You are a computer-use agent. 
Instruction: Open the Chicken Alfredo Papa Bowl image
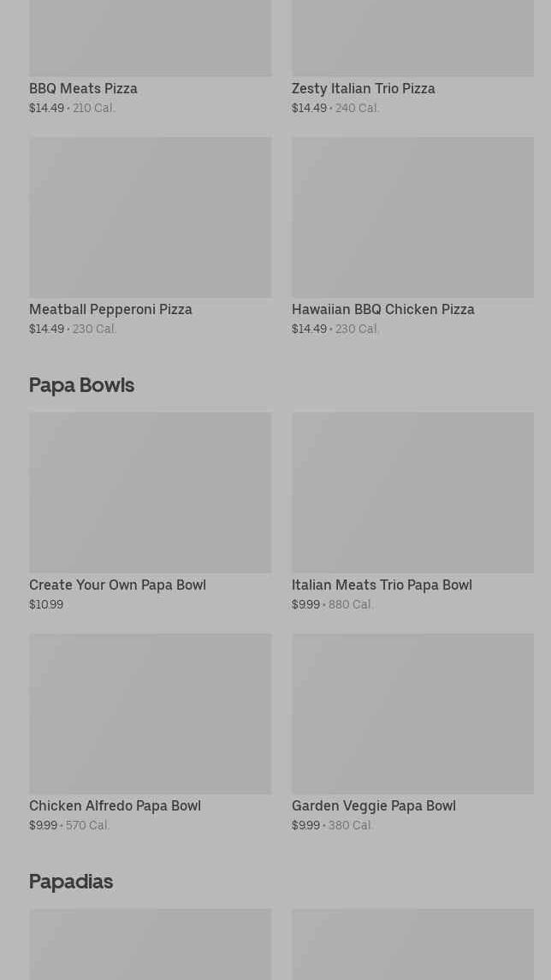pyautogui.click(x=150, y=714)
